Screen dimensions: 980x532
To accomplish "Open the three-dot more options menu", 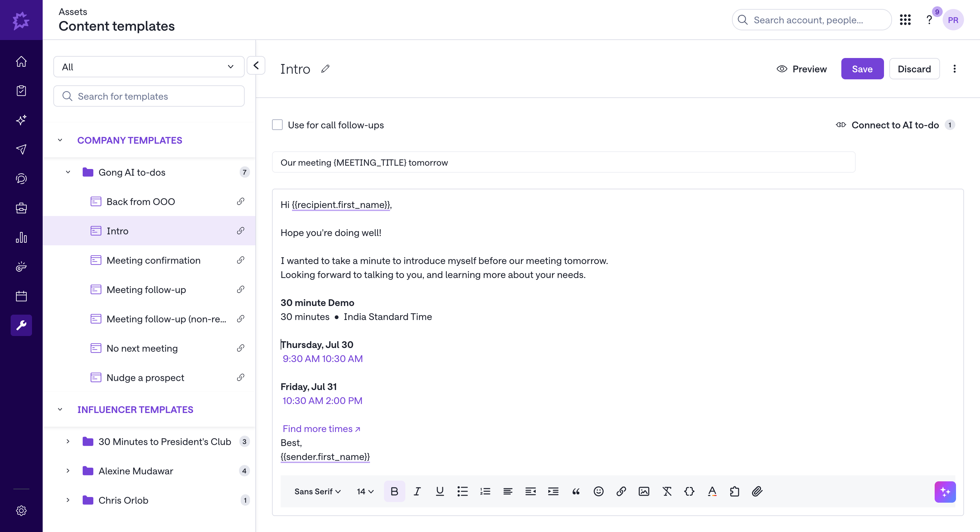I will pyautogui.click(x=955, y=69).
